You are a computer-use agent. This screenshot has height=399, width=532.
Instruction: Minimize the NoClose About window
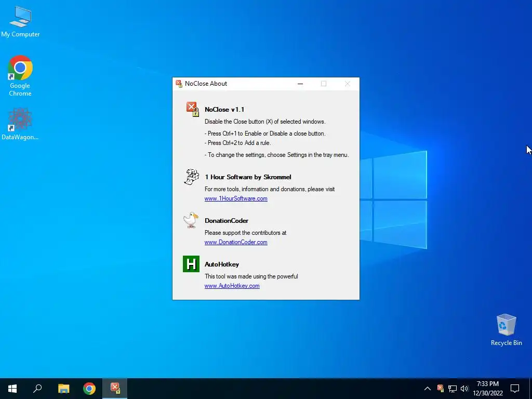click(300, 84)
